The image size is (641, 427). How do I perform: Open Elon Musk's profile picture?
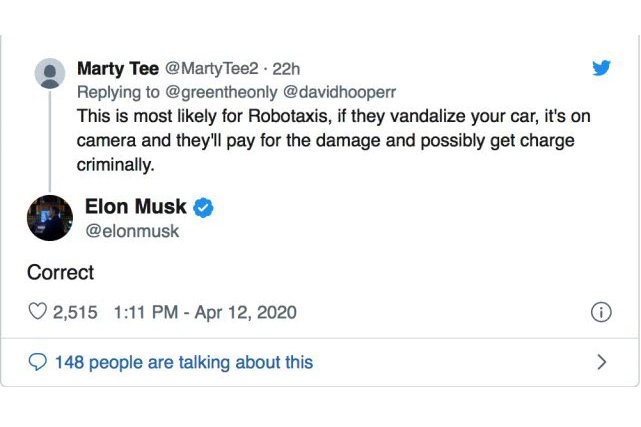point(50,218)
